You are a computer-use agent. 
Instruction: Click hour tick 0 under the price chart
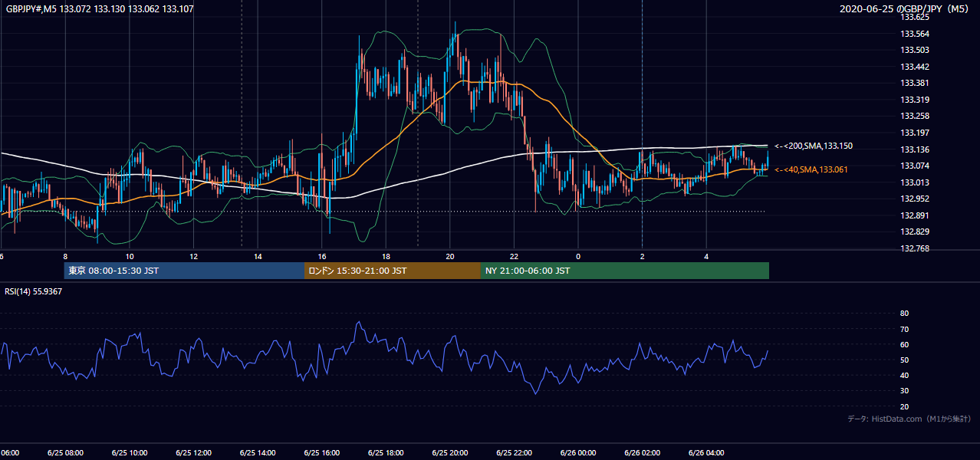coord(578,257)
